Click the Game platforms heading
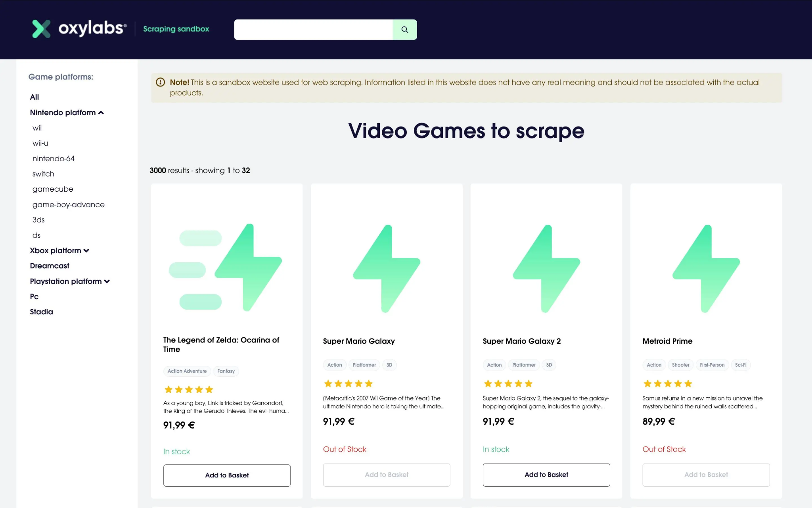This screenshot has width=812, height=508. pos(61,77)
